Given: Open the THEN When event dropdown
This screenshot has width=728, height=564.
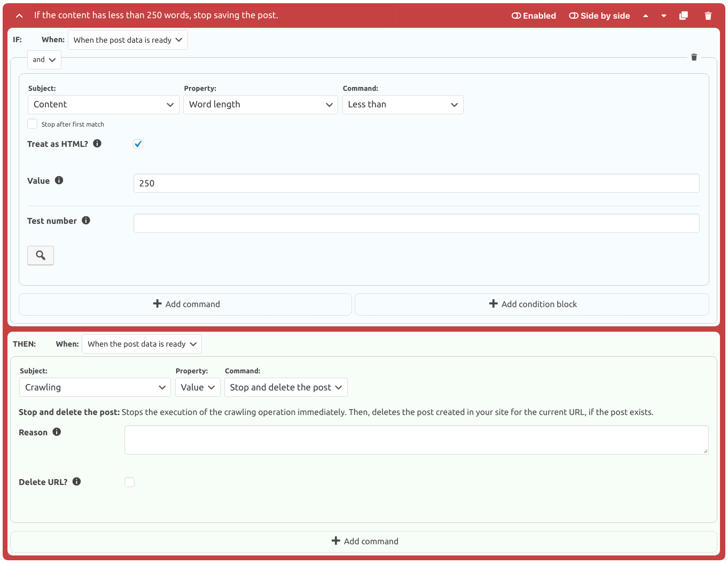Looking at the screenshot, I should pyautogui.click(x=142, y=344).
